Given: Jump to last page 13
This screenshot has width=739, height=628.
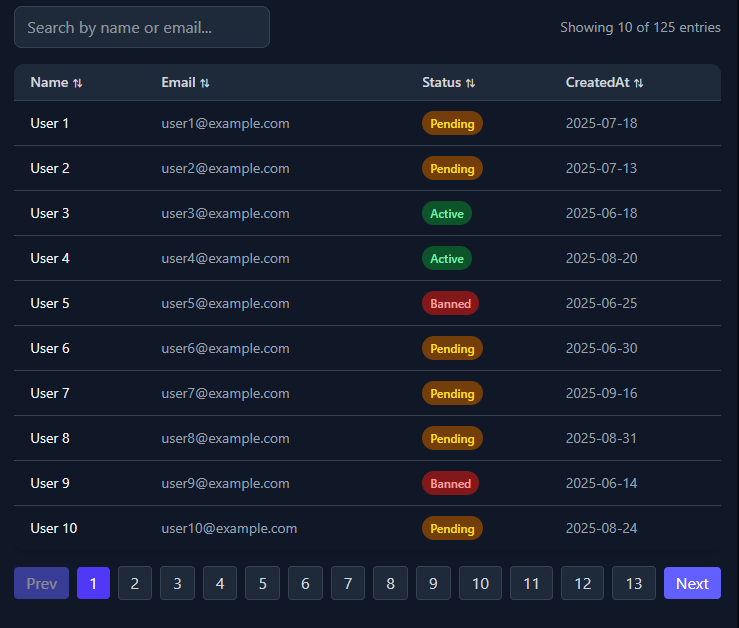Looking at the screenshot, I should [633, 583].
